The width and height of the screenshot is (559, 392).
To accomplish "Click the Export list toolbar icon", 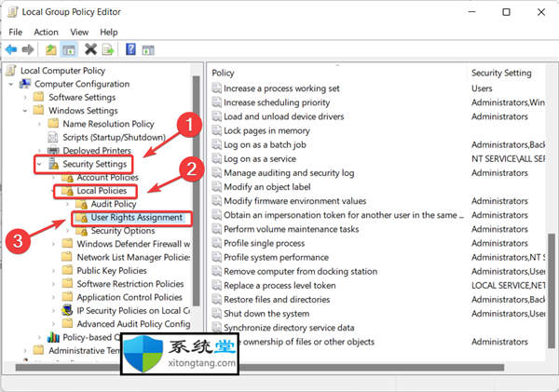I will 108,49.
